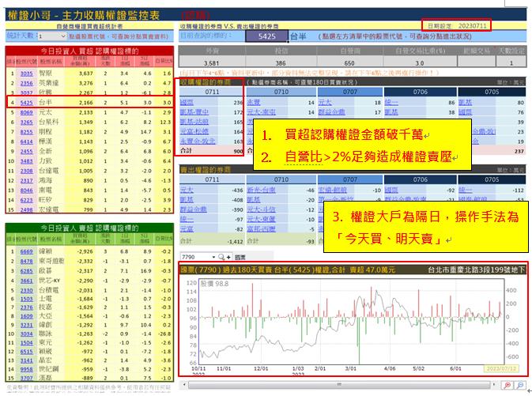Open stock code 2455 全新 link
Image resolution: width=532 pixels, height=396 pixels.
(x=26, y=151)
